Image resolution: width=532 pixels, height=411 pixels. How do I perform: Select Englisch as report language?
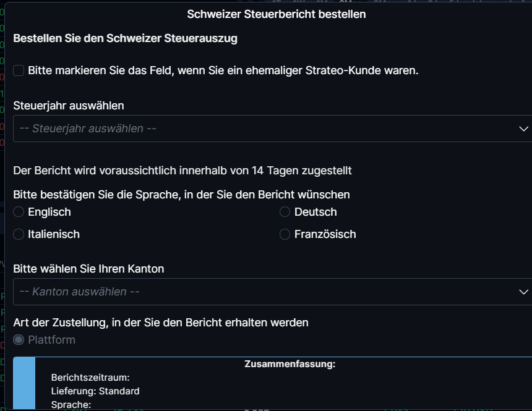(x=19, y=212)
